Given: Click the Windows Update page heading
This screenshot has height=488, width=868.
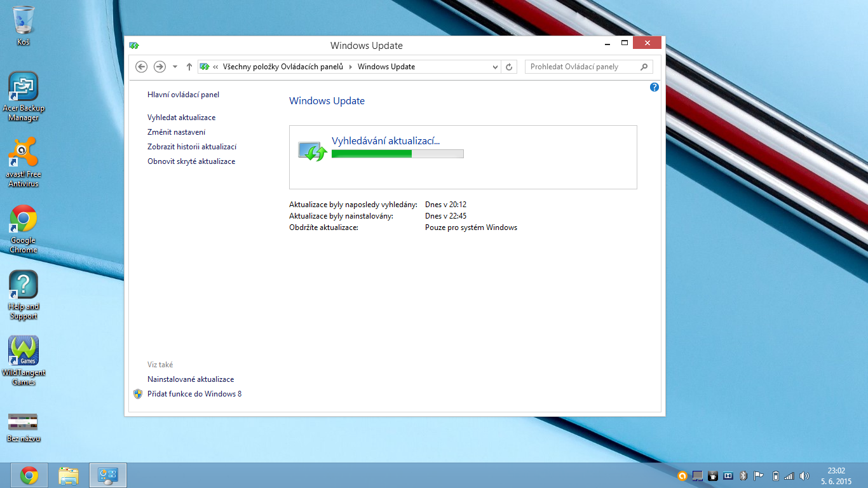Looking at the screenshot, I should (x=327, y=101).
